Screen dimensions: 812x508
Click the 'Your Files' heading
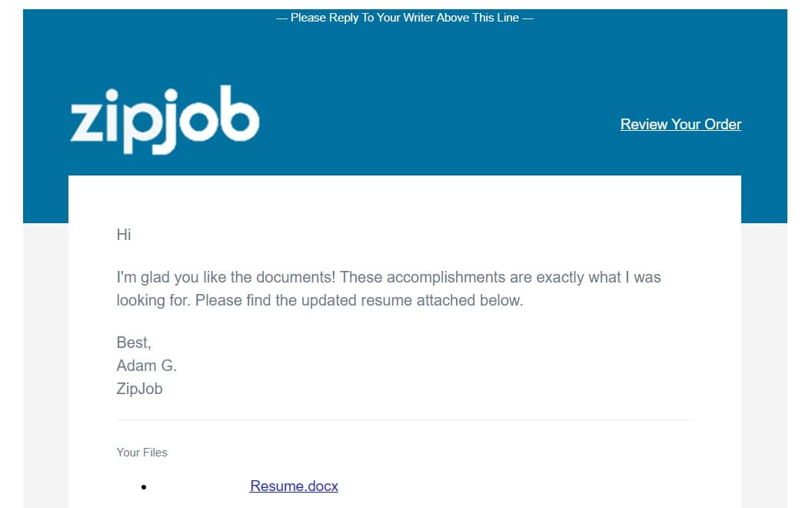(x=142, y=453)
